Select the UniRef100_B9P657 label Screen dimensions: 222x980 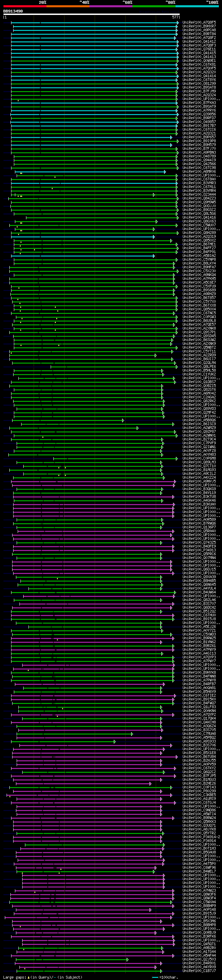(x=199, y=137)
